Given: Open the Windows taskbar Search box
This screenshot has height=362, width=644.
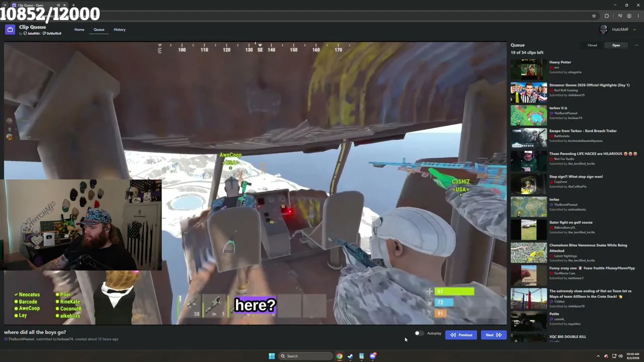Looking at the screenshot, I should (305, 356).
